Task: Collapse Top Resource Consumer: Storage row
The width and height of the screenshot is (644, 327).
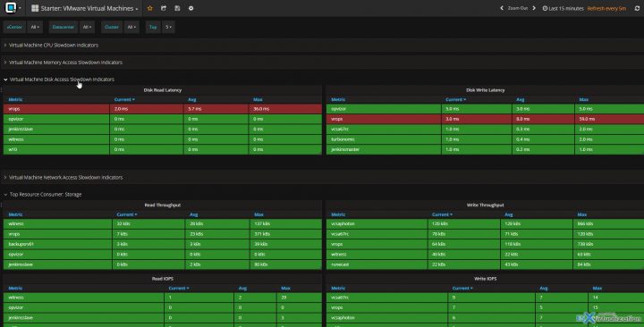Action: pos(46,195)
